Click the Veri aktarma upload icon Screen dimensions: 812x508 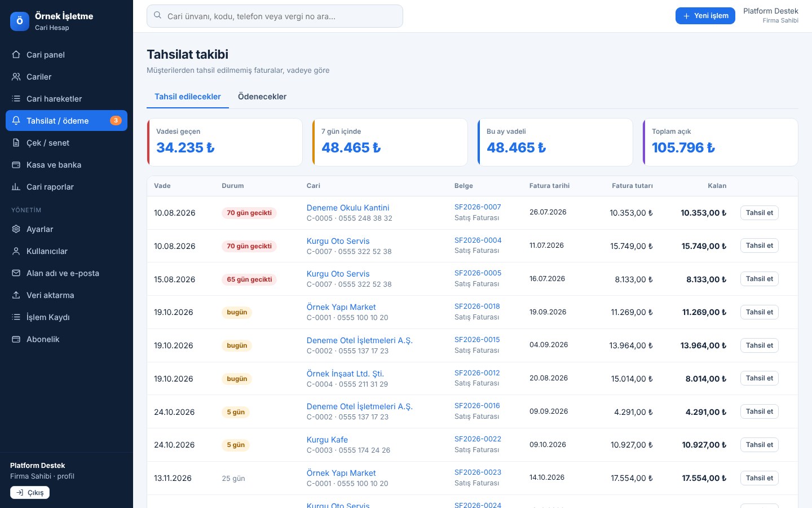16,295
